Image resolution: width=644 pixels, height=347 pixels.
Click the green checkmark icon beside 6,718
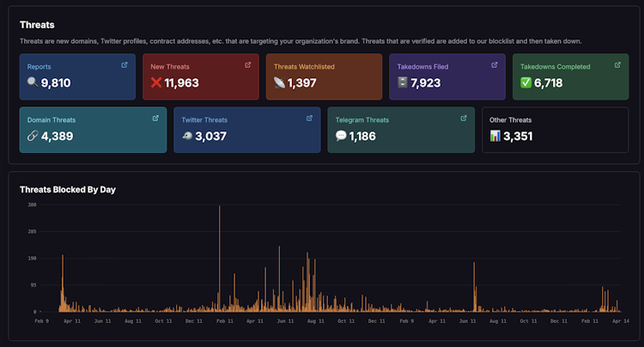point(526,82)
